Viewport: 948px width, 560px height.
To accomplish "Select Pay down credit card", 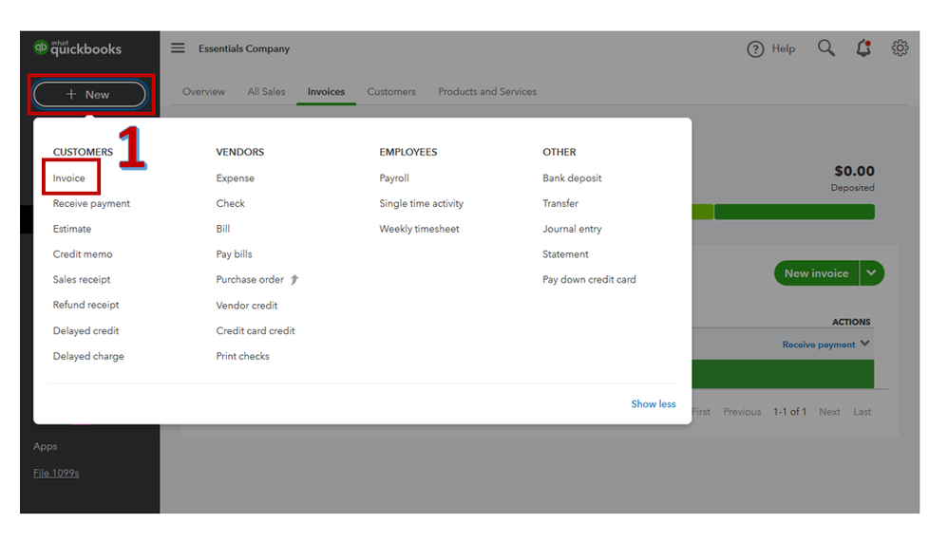I will (x=589, y=280).
